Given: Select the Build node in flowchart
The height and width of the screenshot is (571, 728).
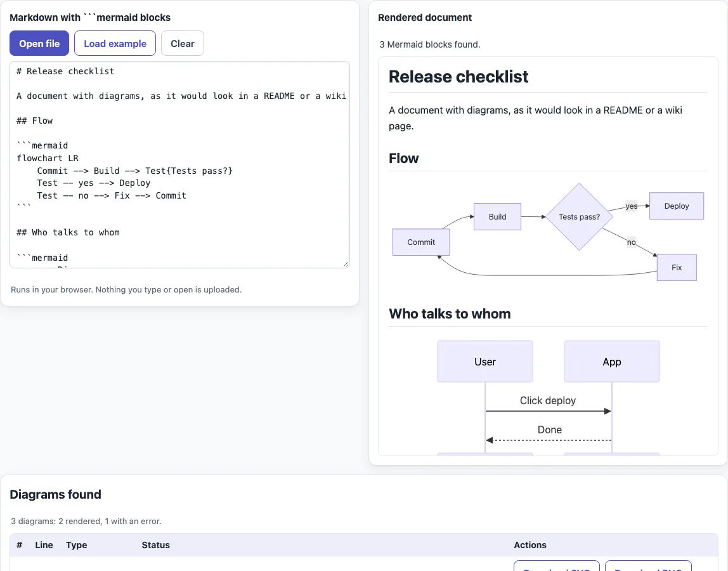Looking at the screenshot, I should [x=497, y=216].
